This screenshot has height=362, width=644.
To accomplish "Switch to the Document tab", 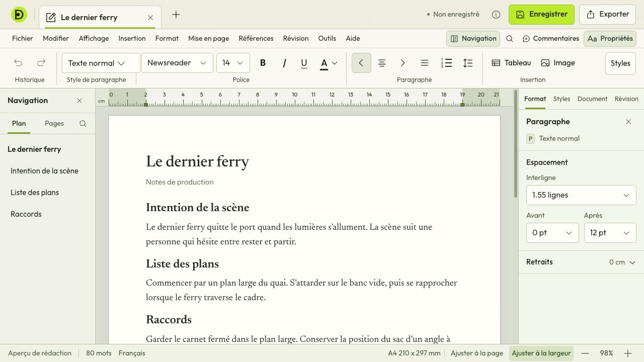I will (592, 99).
